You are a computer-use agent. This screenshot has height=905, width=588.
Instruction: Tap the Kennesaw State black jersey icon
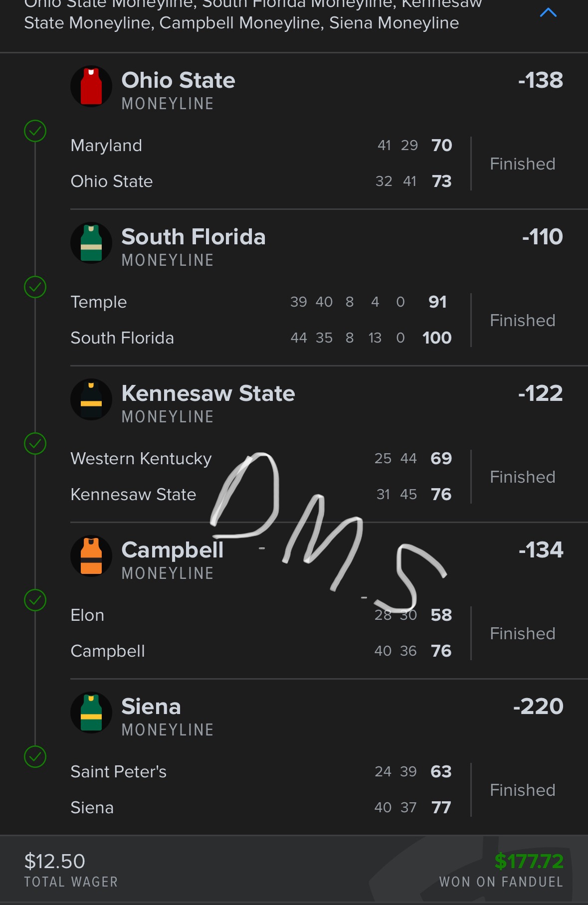pos(91,400)
